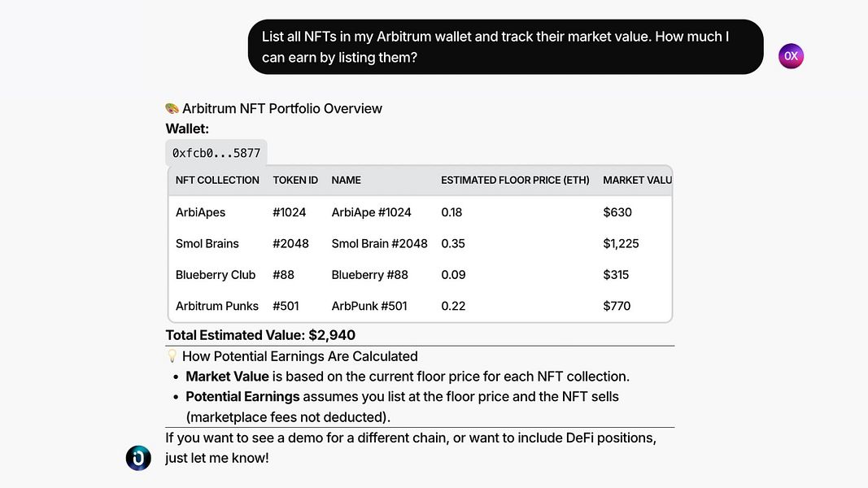This screenshot has width=868, height=488.
Task: Select the Blueberry Club collection cell
Action: pyautogui.click(x=216, y=275)
